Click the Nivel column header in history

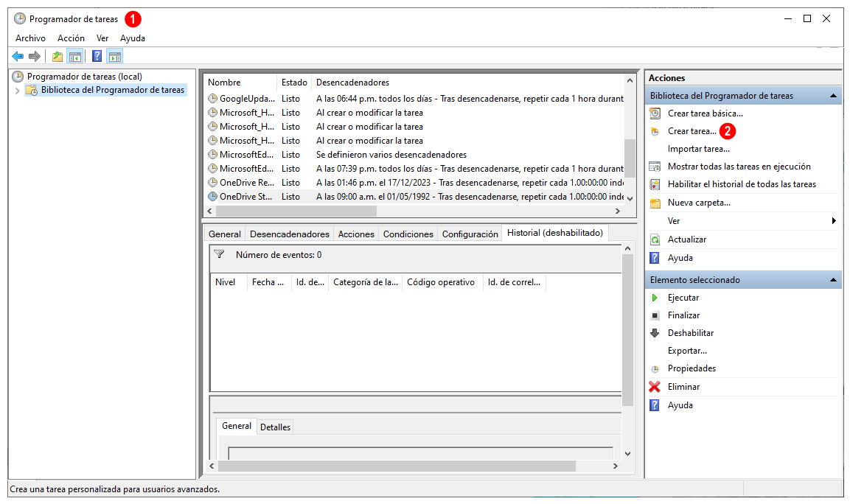[x=229, y=282]
